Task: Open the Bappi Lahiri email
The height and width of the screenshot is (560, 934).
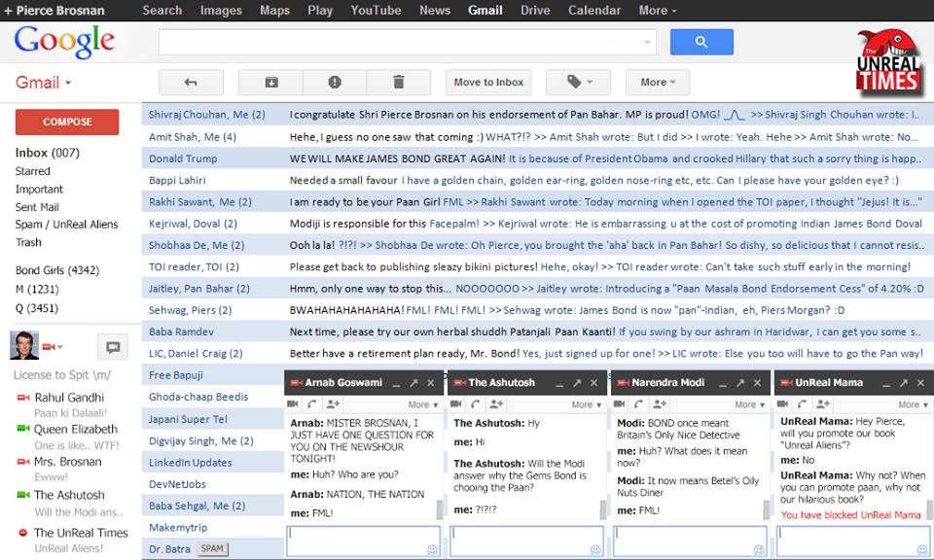Action: pyautogui.click(x=537, y=180)
